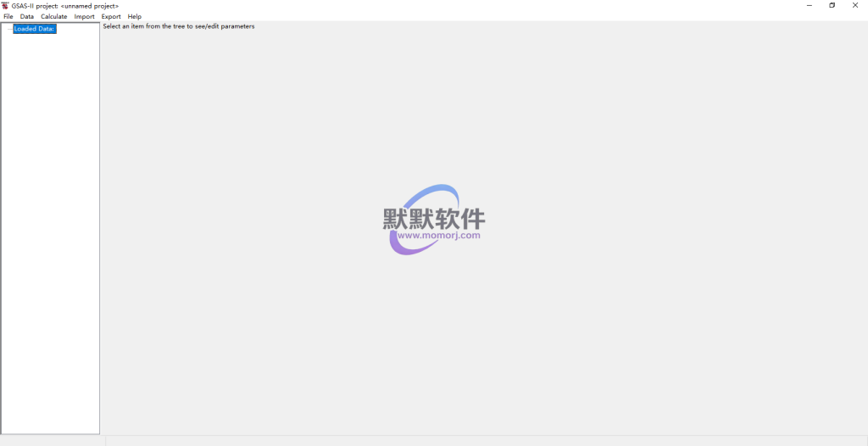The width and height of the screenshot is (868, 446).
Task: Open the Calculate menu
Action: (53, 16)
